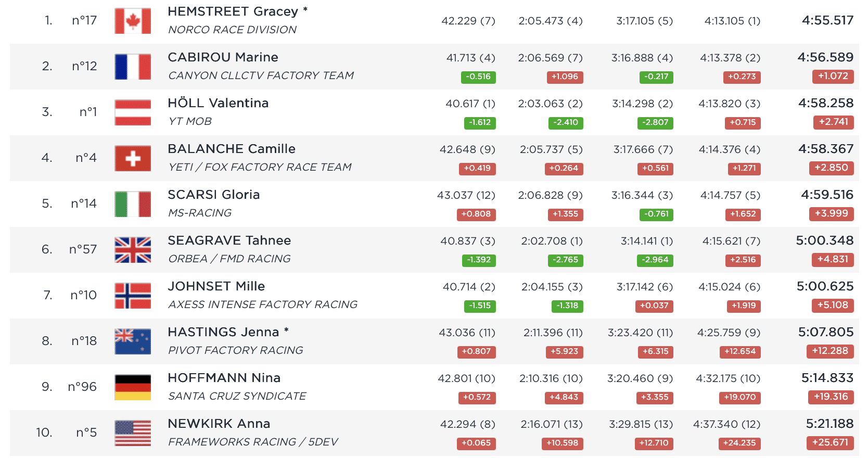868x458 pixels.
Task: Click the red +25.671 final gap badge
Action: 831,443
